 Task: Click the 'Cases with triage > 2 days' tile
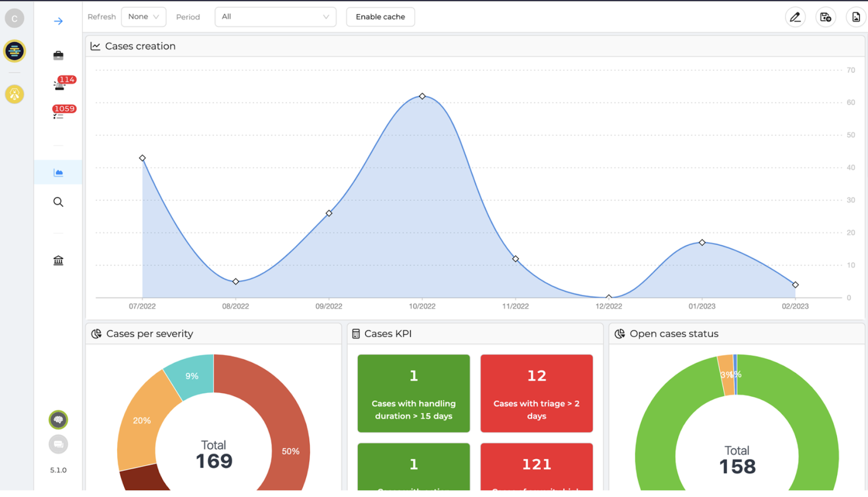point(537,393)
